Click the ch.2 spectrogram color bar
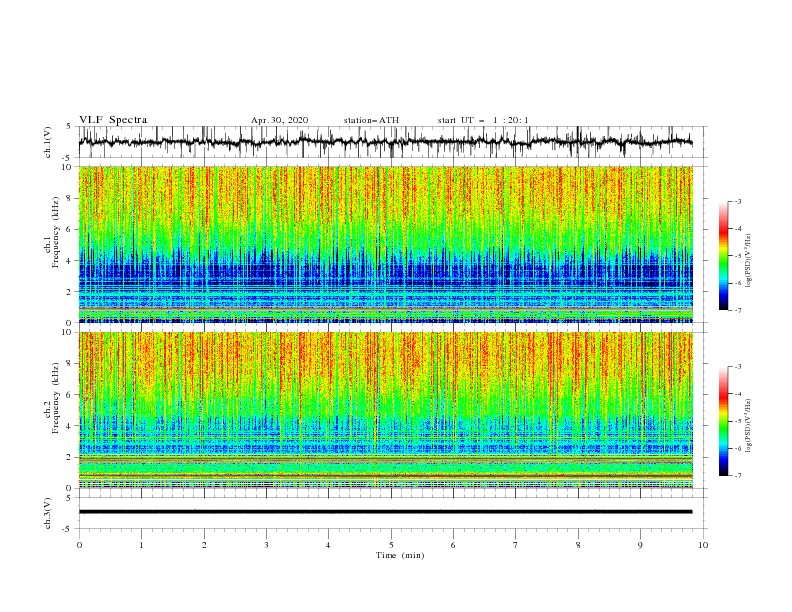792x612 pixels. [x=723, y=421]
